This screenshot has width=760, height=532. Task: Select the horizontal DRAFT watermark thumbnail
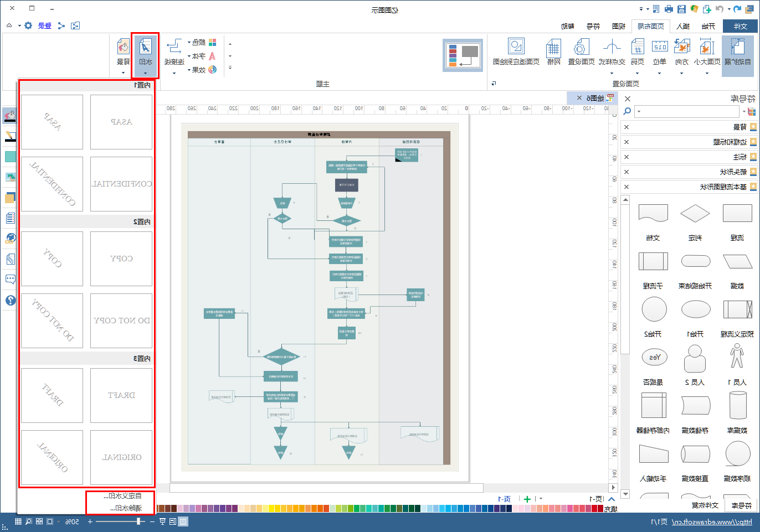click(x=121, y=395)
